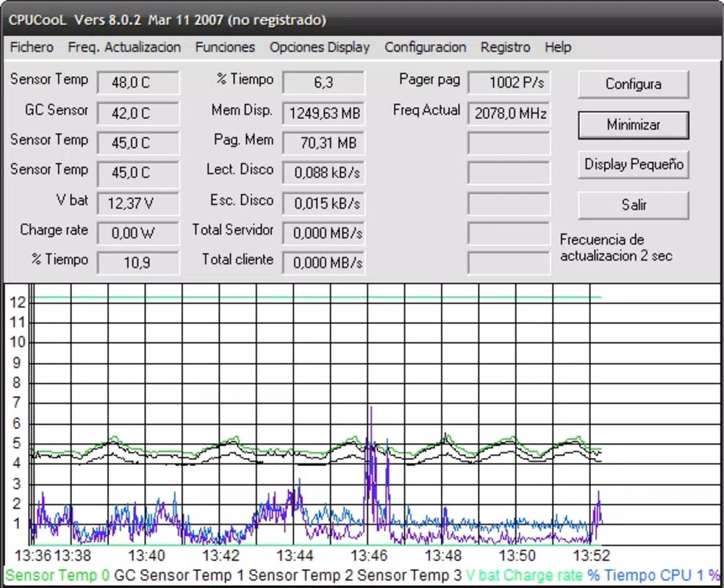Open the Funciones menu
Image resolution: width=724 pixels, height=588 pixels.
[225, 47]
